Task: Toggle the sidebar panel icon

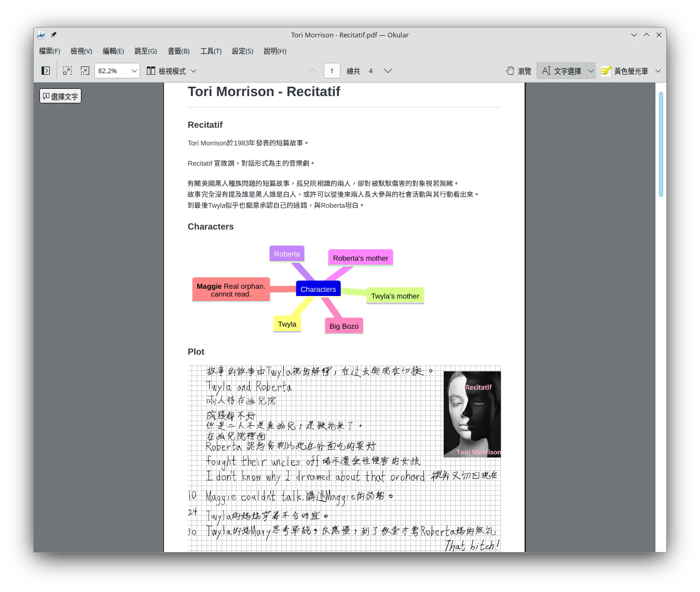Action: pyautogui.click(x=46, y=71)
